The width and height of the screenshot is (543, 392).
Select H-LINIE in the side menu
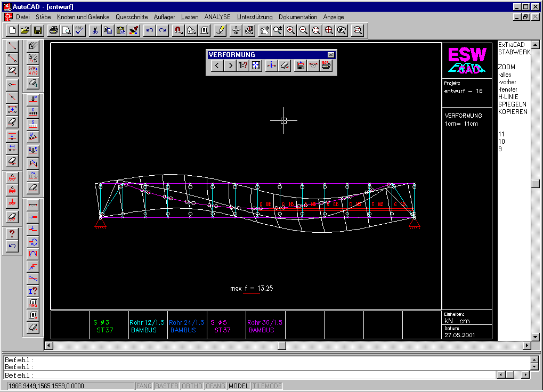pos(508,97)
